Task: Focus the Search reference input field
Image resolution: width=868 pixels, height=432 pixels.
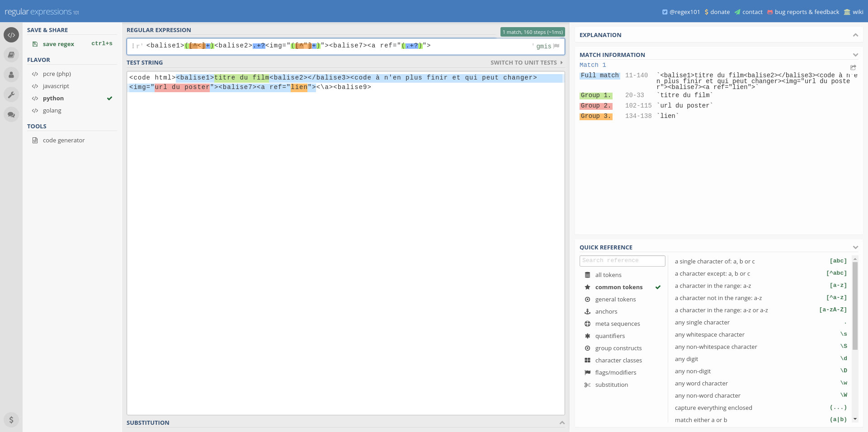Action: [x=623, y=261]
